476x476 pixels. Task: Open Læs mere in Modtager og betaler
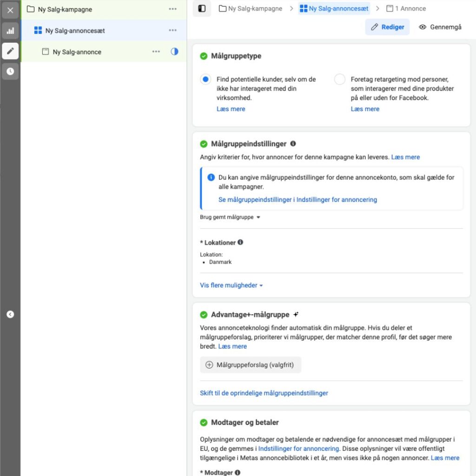tap(445, 458)
